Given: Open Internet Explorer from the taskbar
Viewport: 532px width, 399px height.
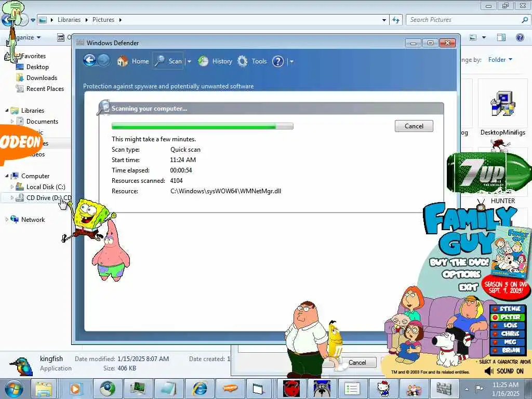Looking at the screenshot, I should (199, 389).
